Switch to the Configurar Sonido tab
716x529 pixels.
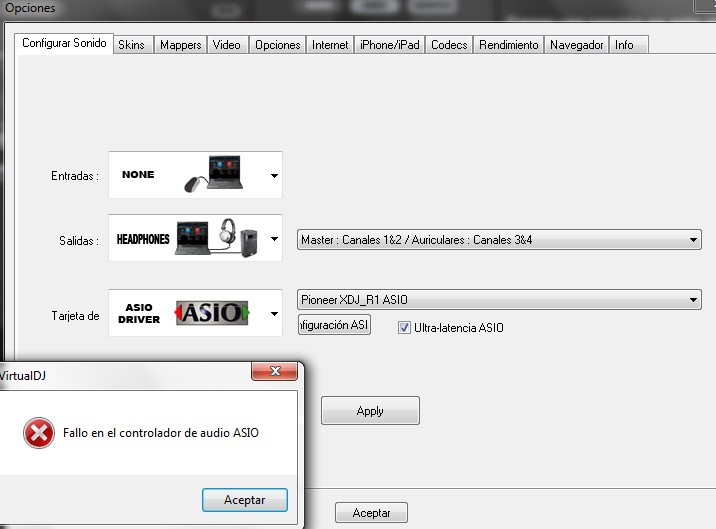point(64,43)
